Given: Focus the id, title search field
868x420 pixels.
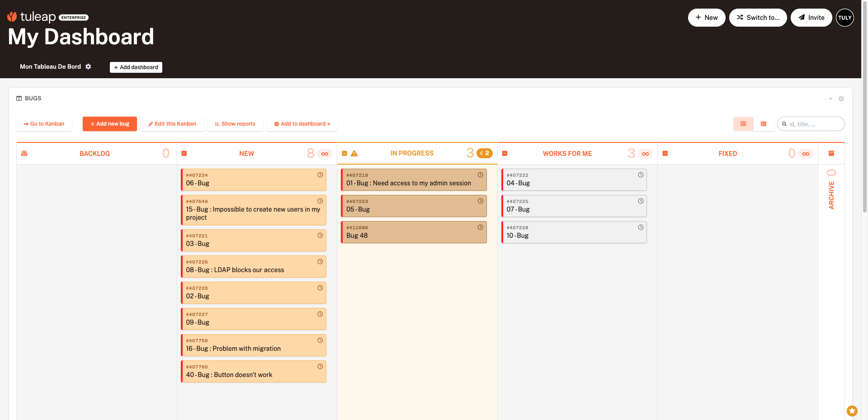Looking at the screenshot, I should [811, 124].
